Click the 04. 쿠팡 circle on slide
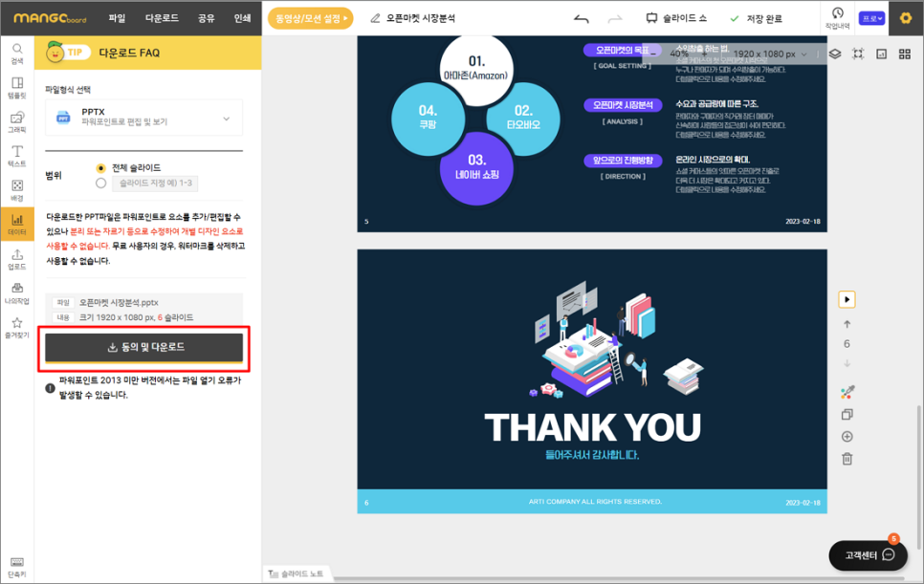The height and width of the screenshot is (584, 924). click(x=428, y=119)
